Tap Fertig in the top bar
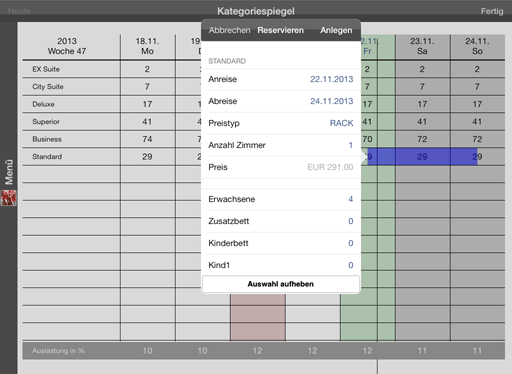 coord(492,11)
